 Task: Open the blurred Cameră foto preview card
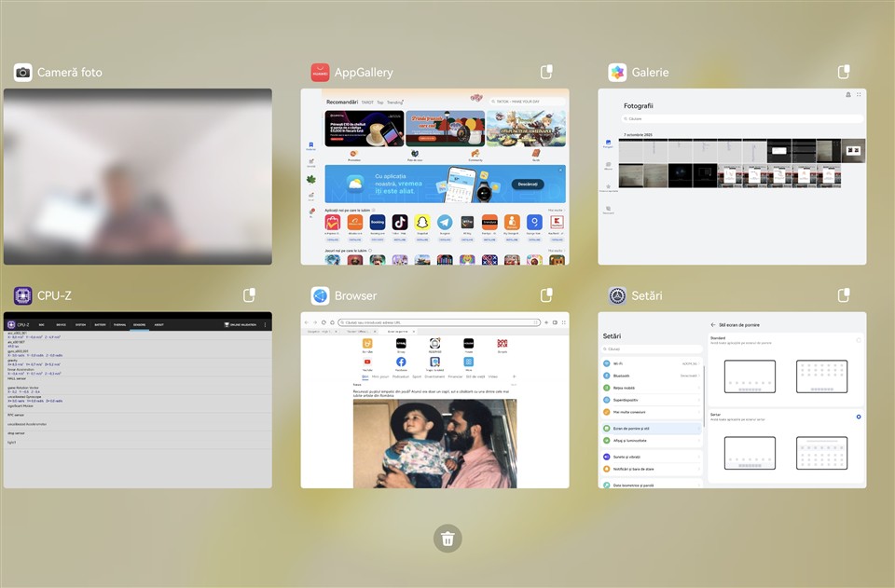pos(138,177)
